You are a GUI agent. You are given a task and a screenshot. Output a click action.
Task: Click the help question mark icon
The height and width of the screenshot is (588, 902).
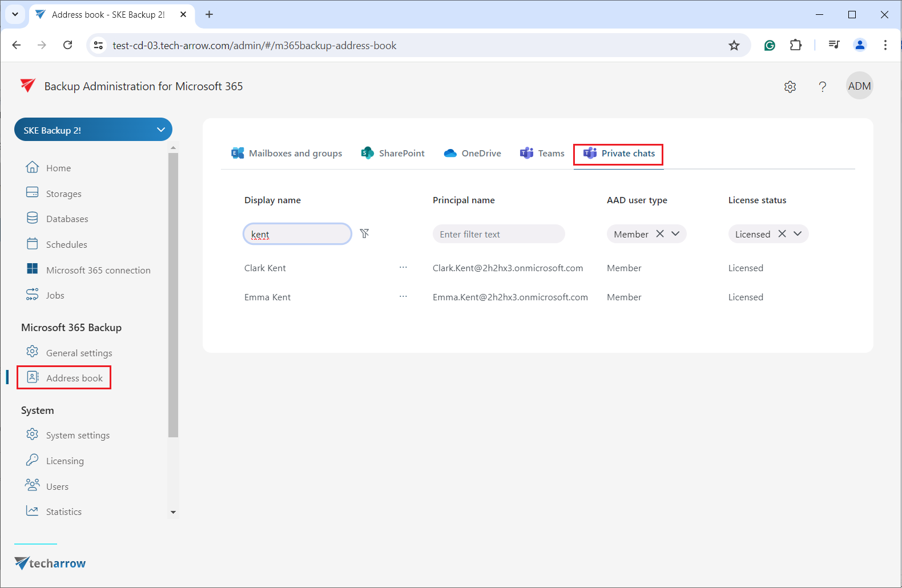tap(822, 87)
